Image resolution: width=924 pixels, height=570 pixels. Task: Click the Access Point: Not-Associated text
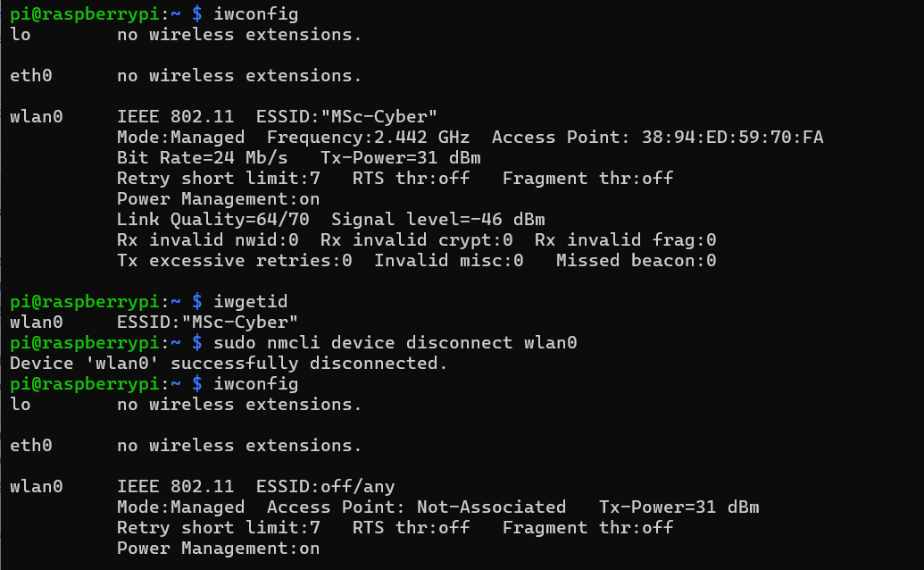(x=416, y=507)
